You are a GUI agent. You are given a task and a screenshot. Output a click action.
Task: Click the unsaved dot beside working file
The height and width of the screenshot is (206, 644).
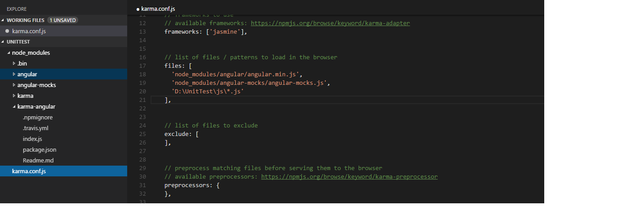pyautogui.click(x=7, y=31)
